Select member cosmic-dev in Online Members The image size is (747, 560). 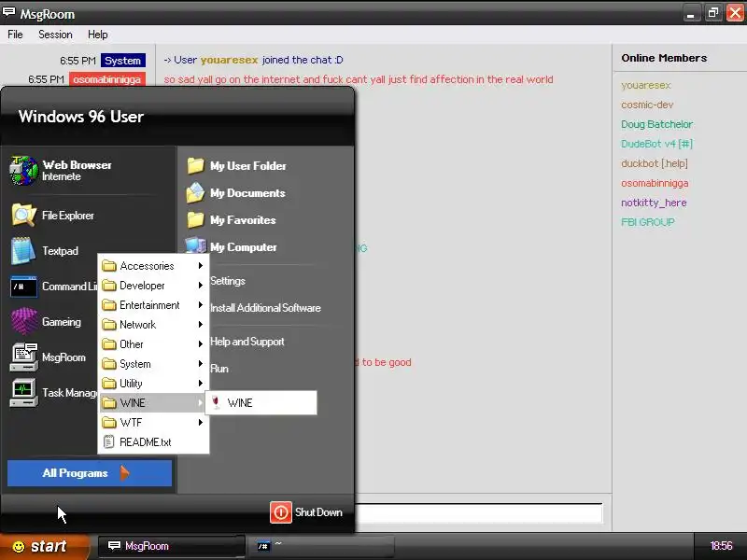point(647,105)
